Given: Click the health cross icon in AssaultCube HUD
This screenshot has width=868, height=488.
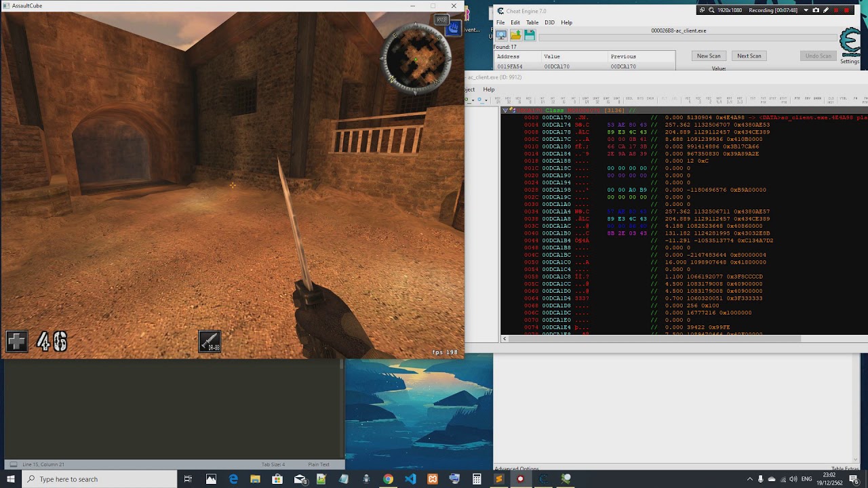Looking at the screenshot, I should tap(17, 342).
